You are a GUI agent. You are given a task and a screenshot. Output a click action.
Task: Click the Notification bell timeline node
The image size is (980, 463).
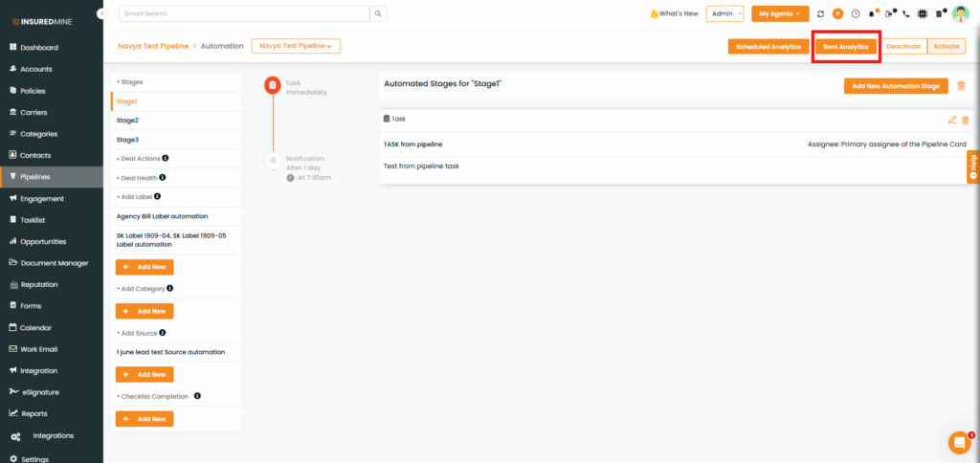tap(273, 159)
